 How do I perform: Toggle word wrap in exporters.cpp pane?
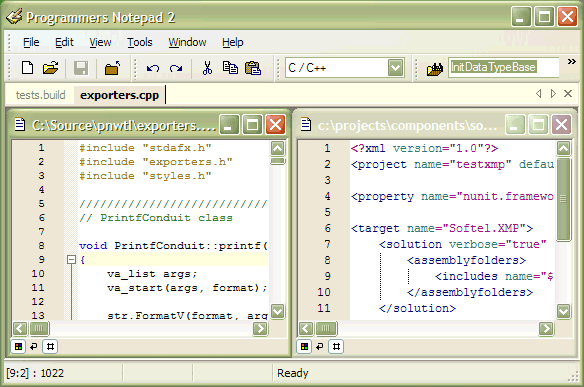(34, 347)
